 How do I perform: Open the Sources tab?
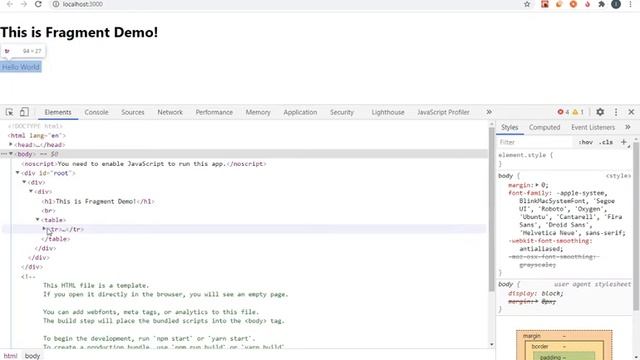click(x=133, y=112)
